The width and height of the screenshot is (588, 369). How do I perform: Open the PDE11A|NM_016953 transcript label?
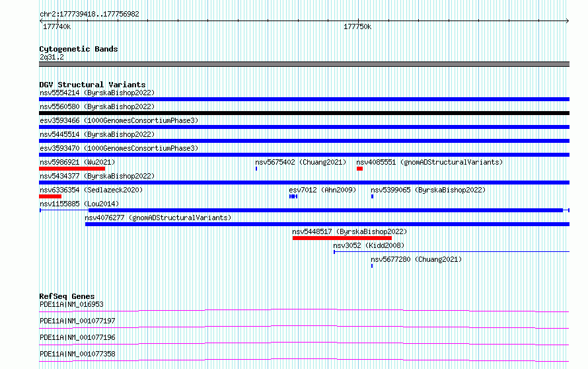(71, 304)
